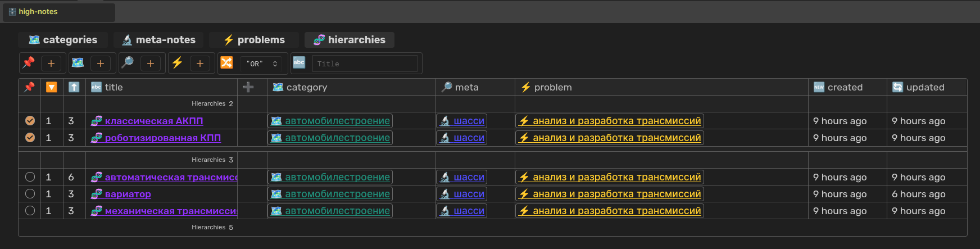Open the problems tab
This screenshot has width=980, height=249.
[x=254, y=40]
